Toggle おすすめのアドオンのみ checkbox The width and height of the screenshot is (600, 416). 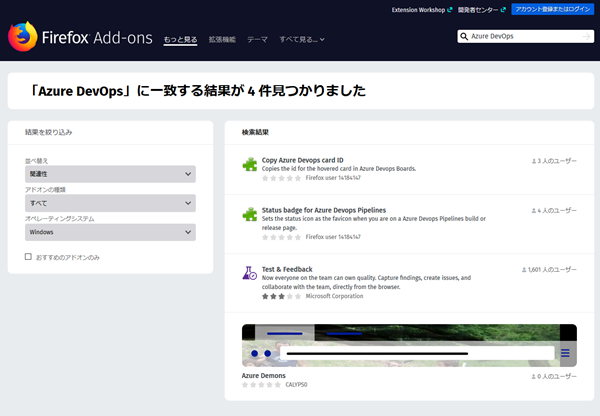[28, 257]
